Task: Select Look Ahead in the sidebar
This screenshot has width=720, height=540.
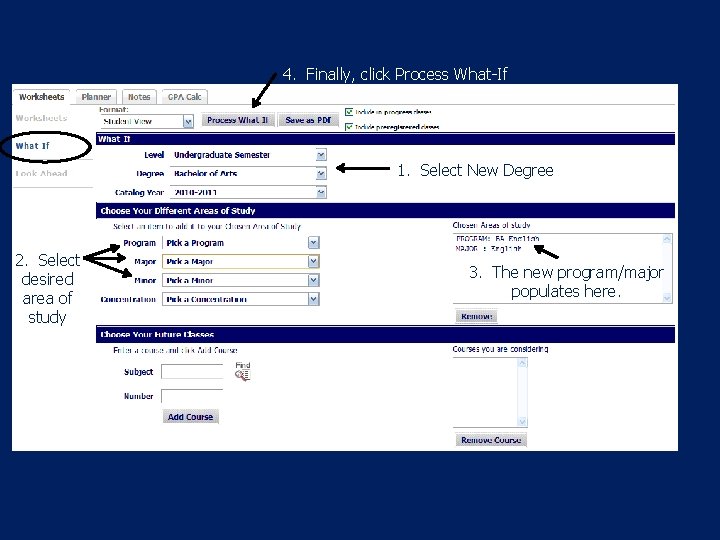Action: [41, 174]
